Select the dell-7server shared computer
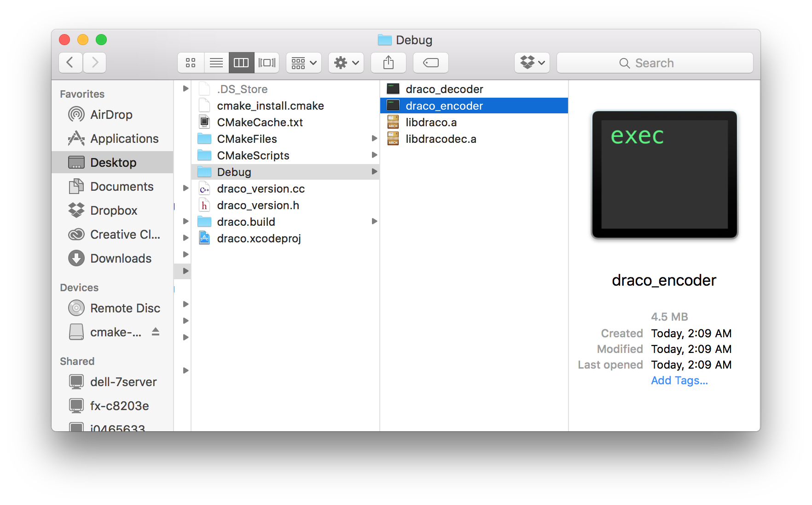 tap(123, 382)
